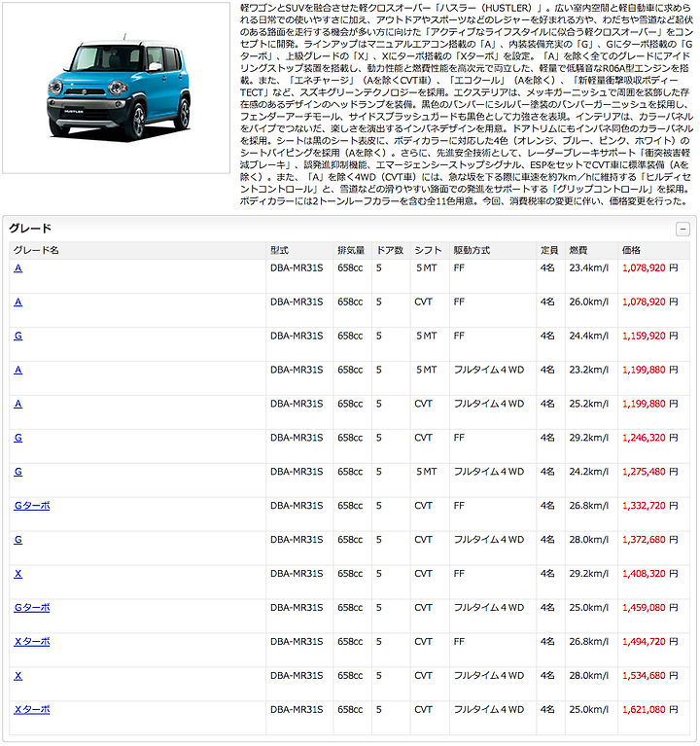This screenshot has width=700, height=746.
Task: Click the 23.4km/l fuel economy value
Action: 589,268
